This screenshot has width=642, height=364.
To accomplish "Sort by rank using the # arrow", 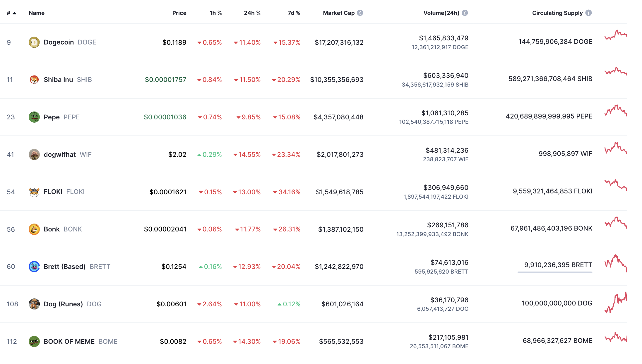I will (12, 13).
